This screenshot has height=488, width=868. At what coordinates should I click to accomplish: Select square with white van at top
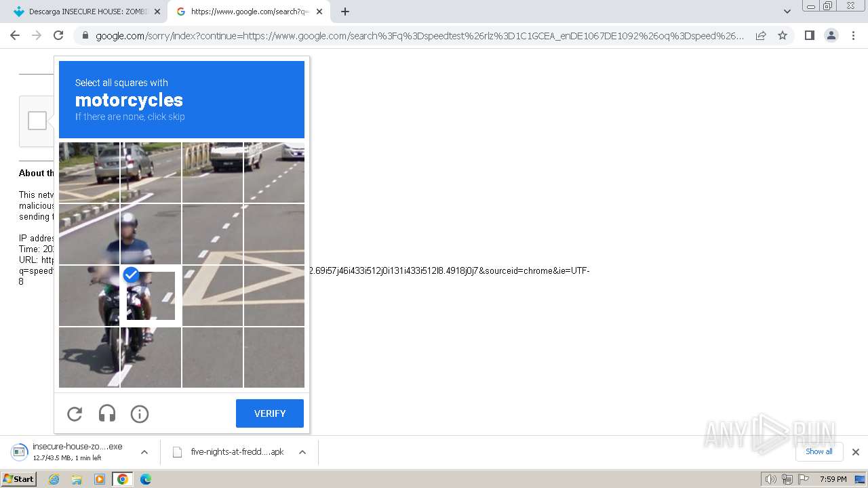[x=212, y=172]
